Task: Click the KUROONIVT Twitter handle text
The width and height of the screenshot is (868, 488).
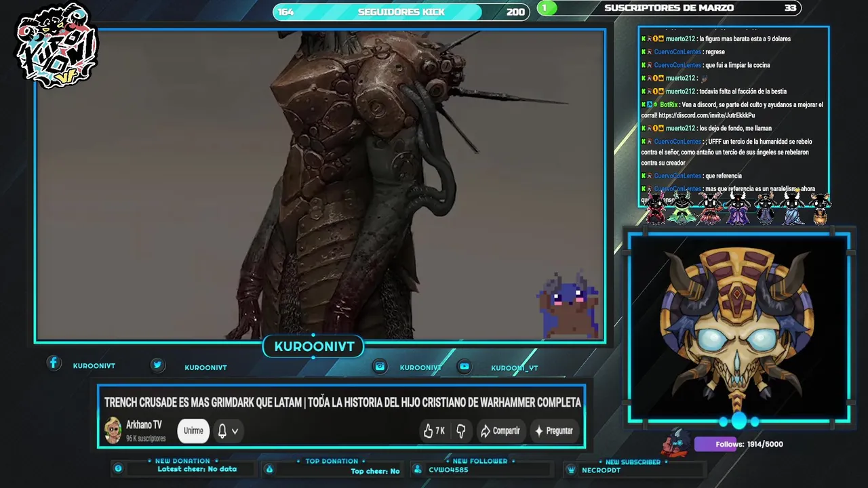Action: pyautogui.click(x=205, y=367)
